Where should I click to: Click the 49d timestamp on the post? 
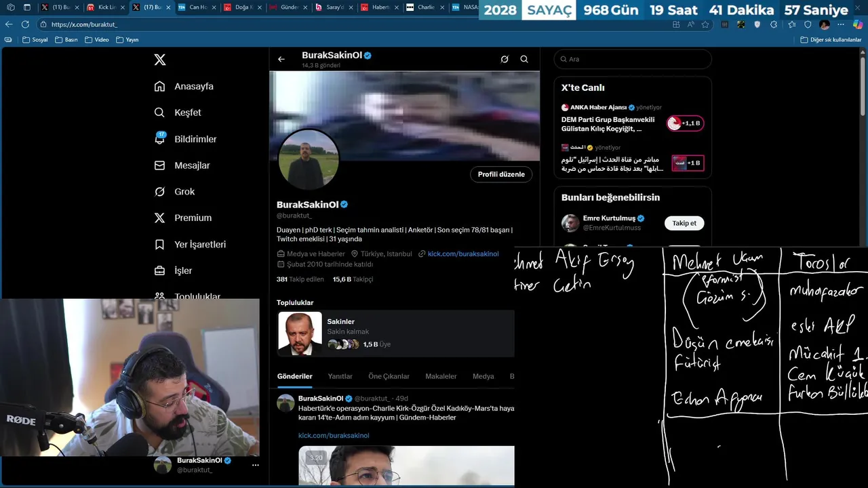pyautogui.click(x=402, y=399)
